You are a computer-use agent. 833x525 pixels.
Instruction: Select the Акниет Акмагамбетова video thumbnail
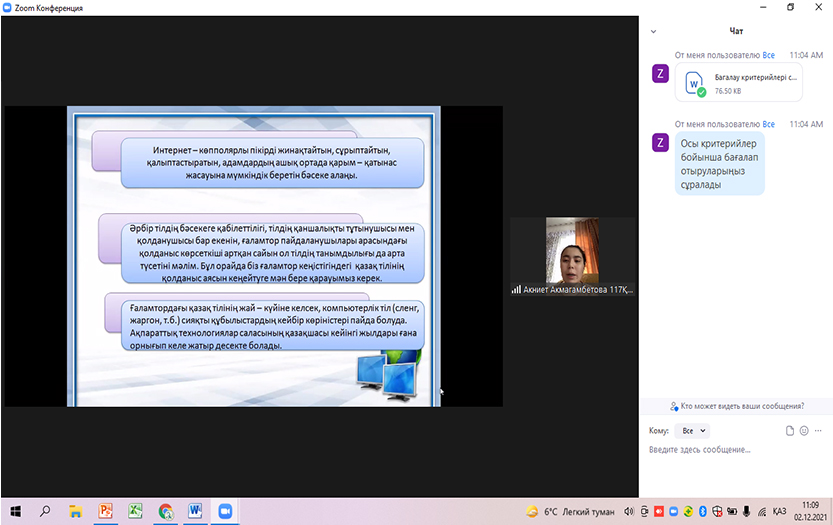point(572,256)
